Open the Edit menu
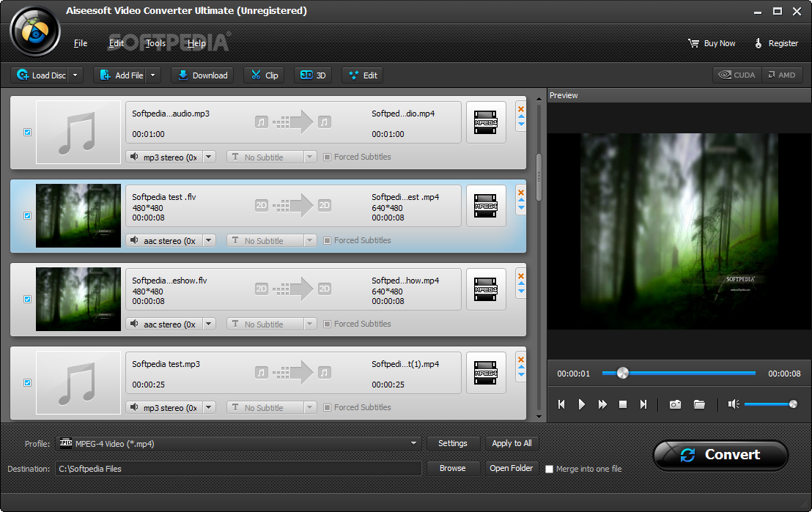The height and width of the screenshot is (512, 812). click(x=116, y=43)
